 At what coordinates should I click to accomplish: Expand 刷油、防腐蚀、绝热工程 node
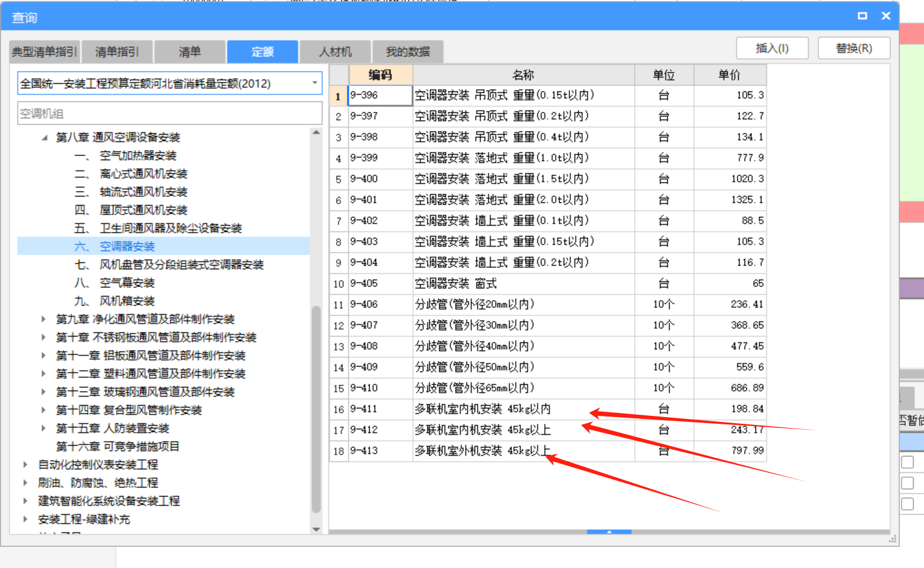pyautogui.click(x=25, y=483)
